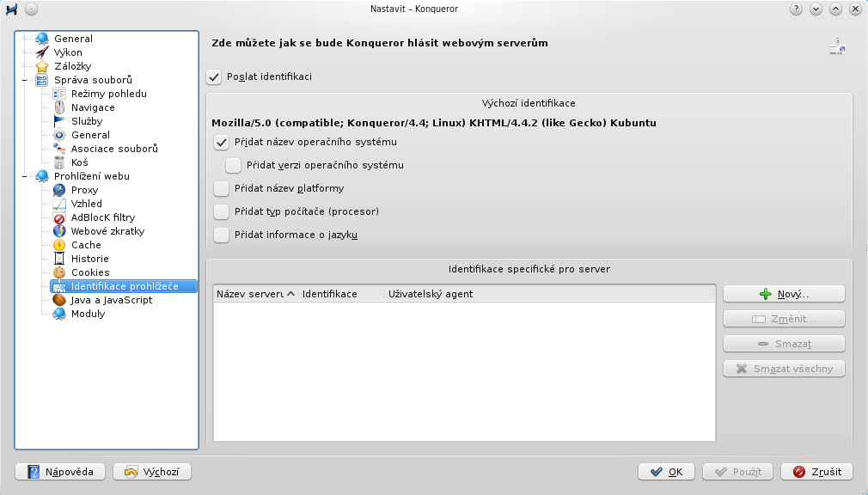Sort by Název serveru column header
Screen dimensions: 868x495
pyautogui.click(x=256, y=294)
